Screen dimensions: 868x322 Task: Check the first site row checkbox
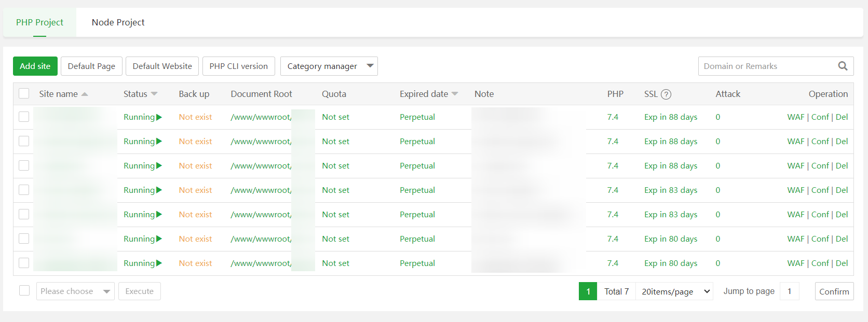pyautogui.click(x=24, y=117)
